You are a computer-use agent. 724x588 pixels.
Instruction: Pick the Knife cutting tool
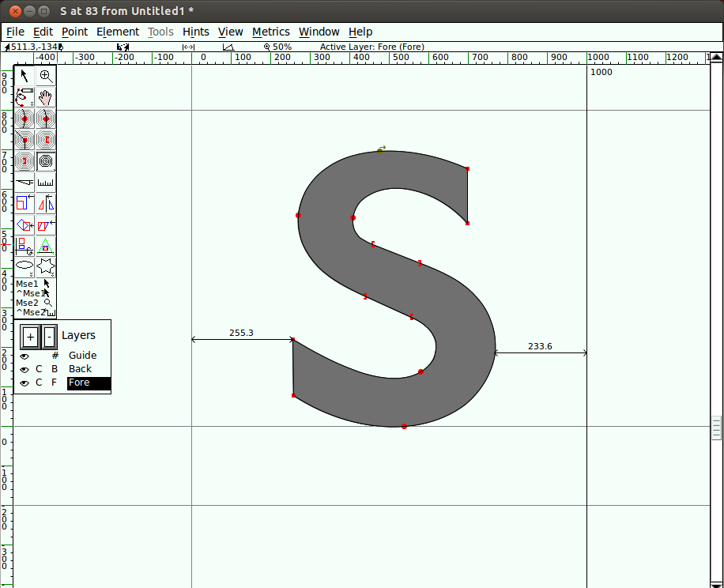(x=25, y=182)
